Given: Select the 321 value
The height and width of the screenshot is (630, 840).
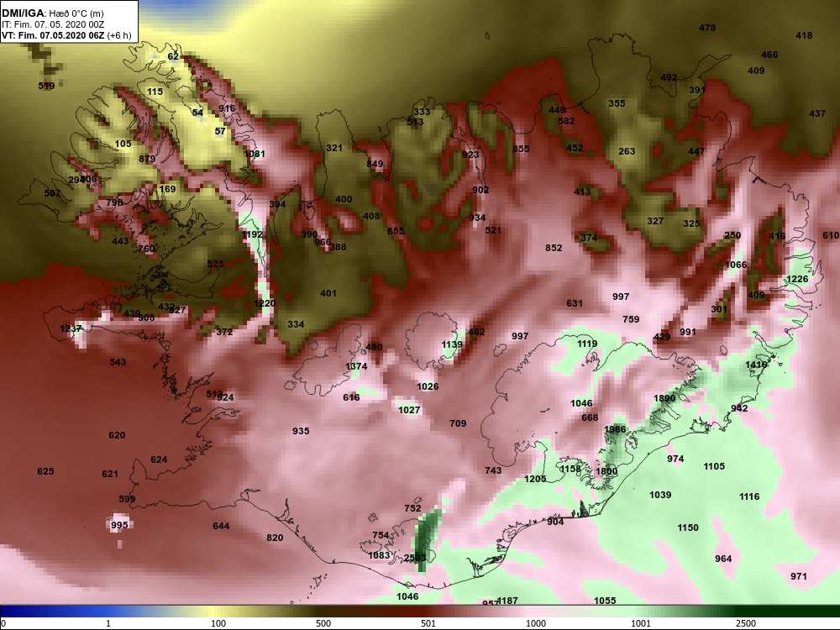Looking at the screenshot, I should (334, 148).
